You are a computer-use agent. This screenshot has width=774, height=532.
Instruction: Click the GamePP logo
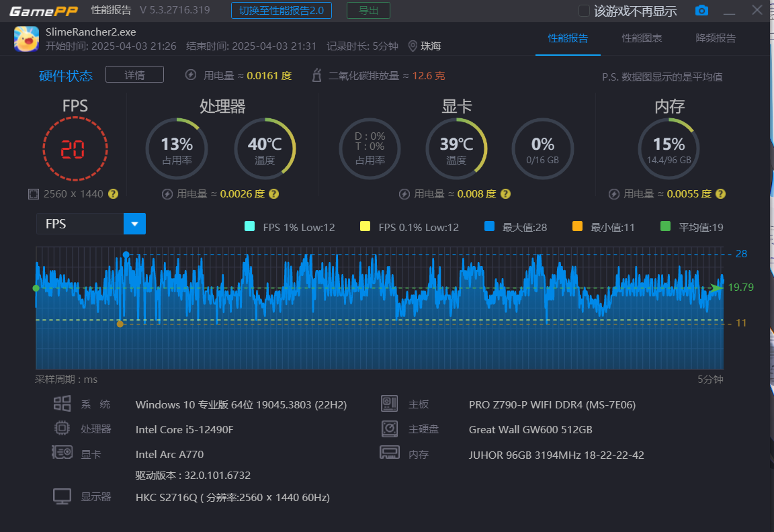click(44, 10)
